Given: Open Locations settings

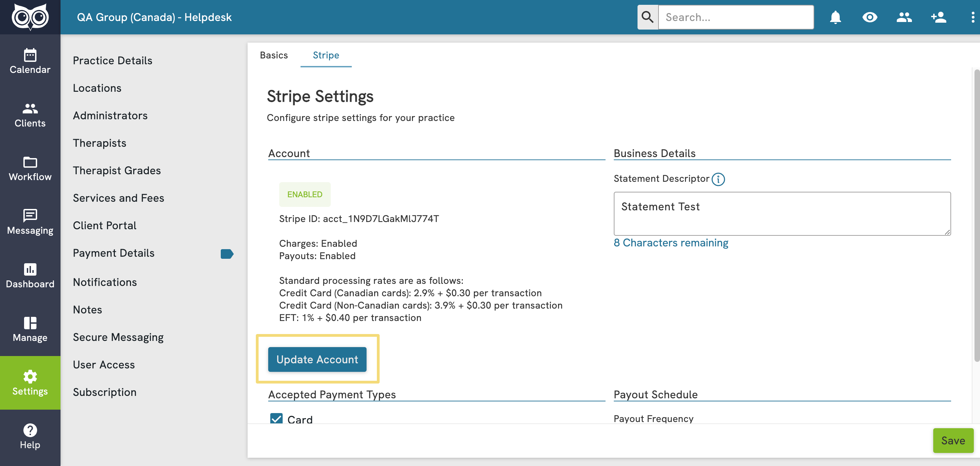Looking at the screenshot, I should tap(97, 88).
